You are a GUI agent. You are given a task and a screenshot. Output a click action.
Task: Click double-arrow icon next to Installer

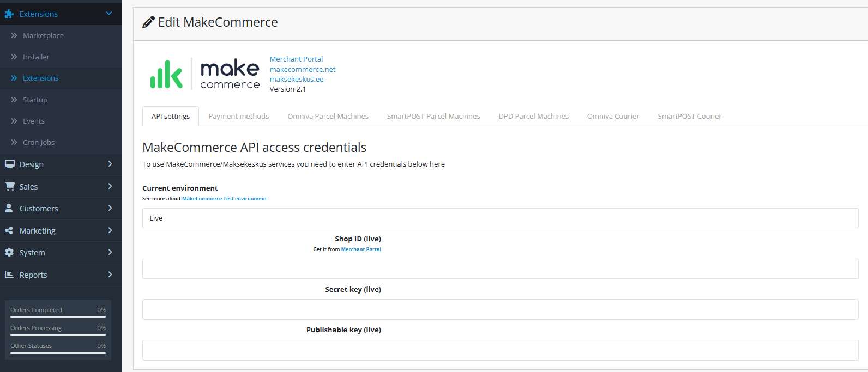(x=14, y=57)
